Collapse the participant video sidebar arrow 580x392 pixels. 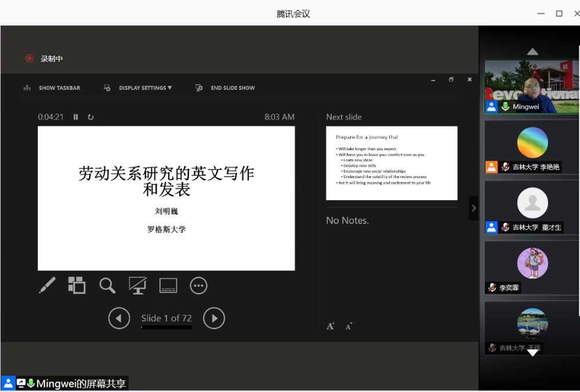473,208
